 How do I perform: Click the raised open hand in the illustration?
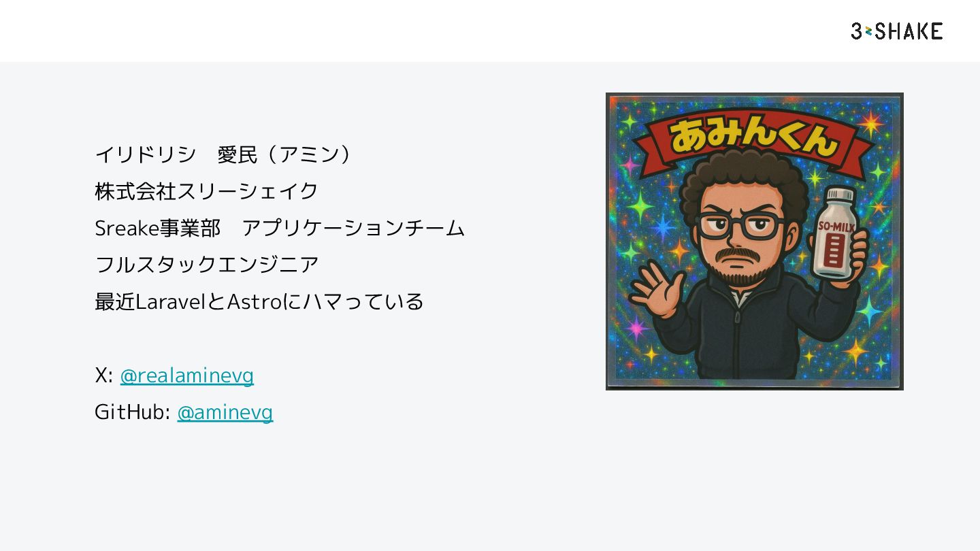(656, 290)
